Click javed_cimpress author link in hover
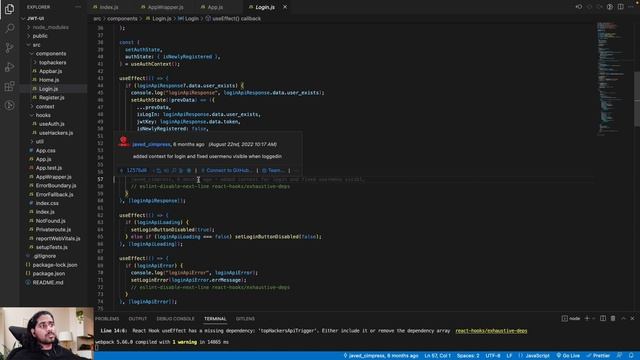The image size is (640, 360). pyautogui.click(x=151, y=144)
